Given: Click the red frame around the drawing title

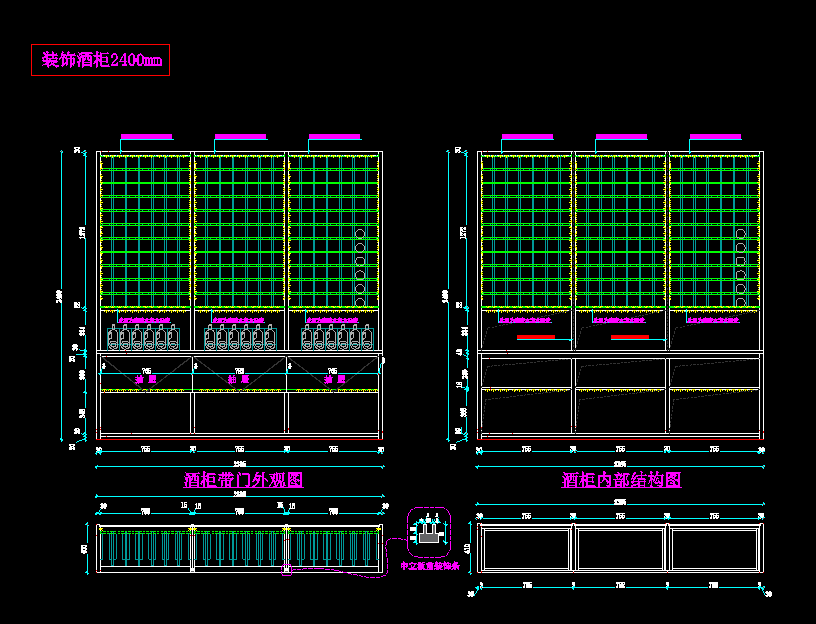Looking at the screenshot, I should tap(100, 60).
